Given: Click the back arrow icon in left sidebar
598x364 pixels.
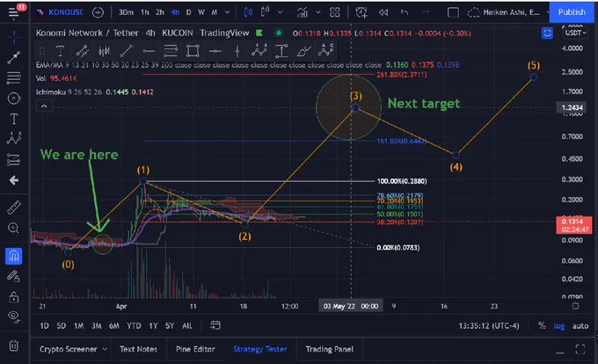Looking at the screenshot, I should point(14,180).
